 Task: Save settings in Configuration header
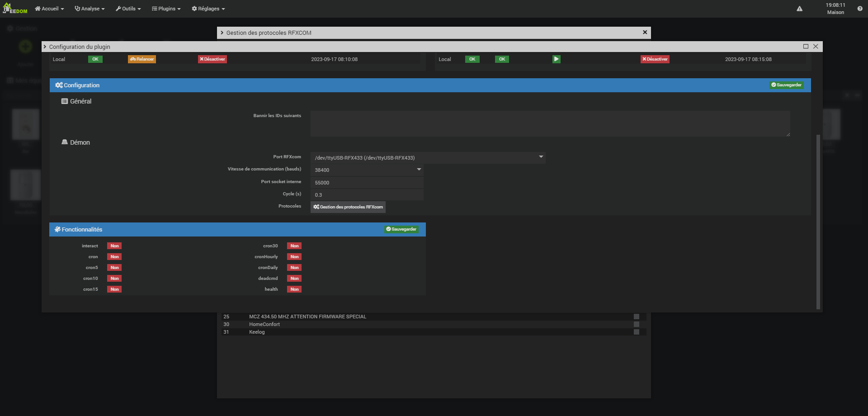[x=786, y=85]
